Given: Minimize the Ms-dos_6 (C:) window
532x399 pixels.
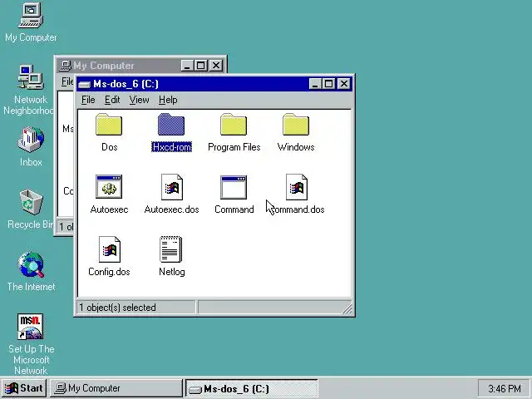Looking at the screenshot, I should click(315, 84).
